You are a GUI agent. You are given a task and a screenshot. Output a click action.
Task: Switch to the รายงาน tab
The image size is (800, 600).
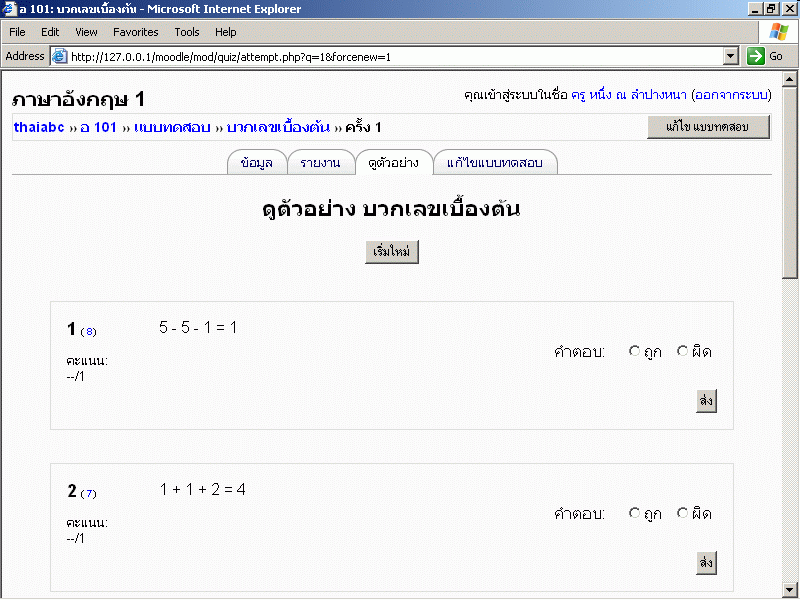click(320, 163)
